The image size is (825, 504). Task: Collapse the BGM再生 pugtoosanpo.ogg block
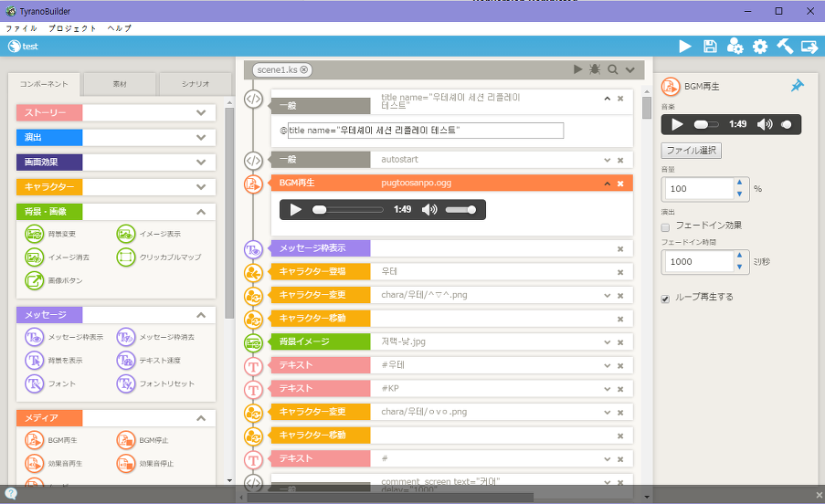[608, 184]
